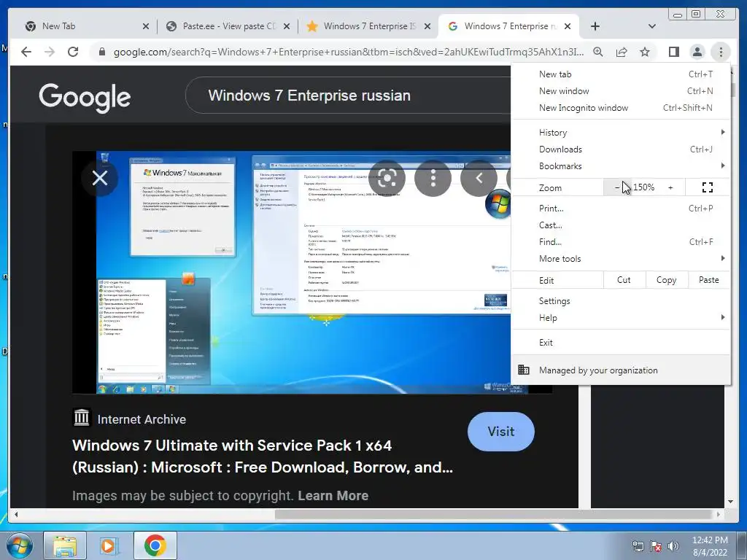Expand the Bookmarks submenu
Screen dimensions: 747x560
point(621,166)
